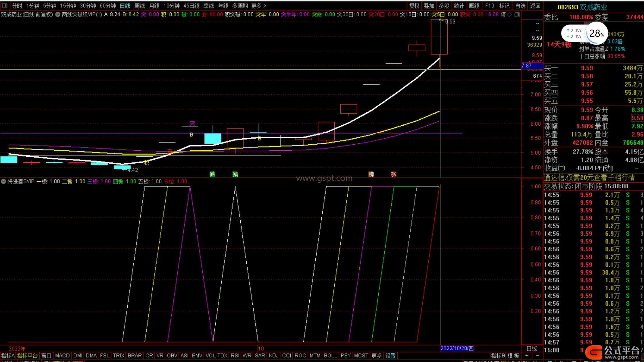Switch sub-chart to FSL indicator
This screenshot has height=362, width=644.
tap(105, 356)
